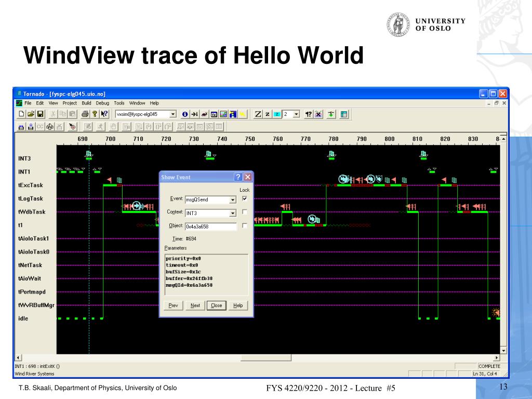532x399 pixels.
Task: Click the Open file folder icon
Action: tap(31, 114)
